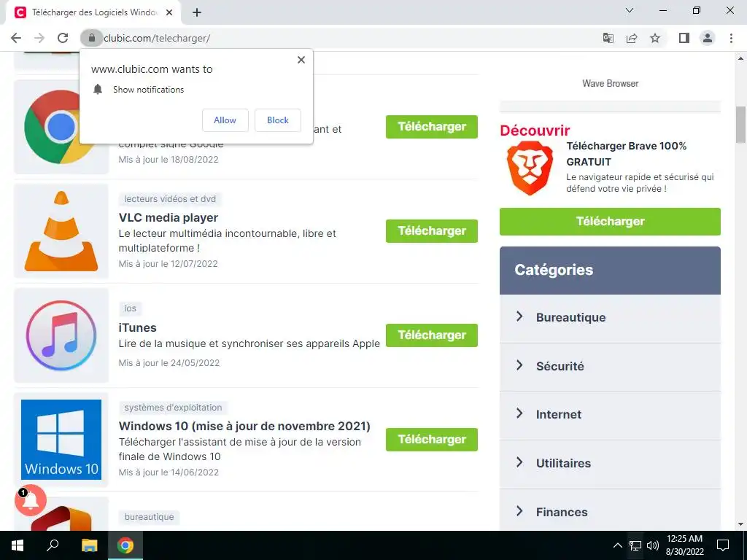Click the browser back arrow

click(x=16, y=38)
